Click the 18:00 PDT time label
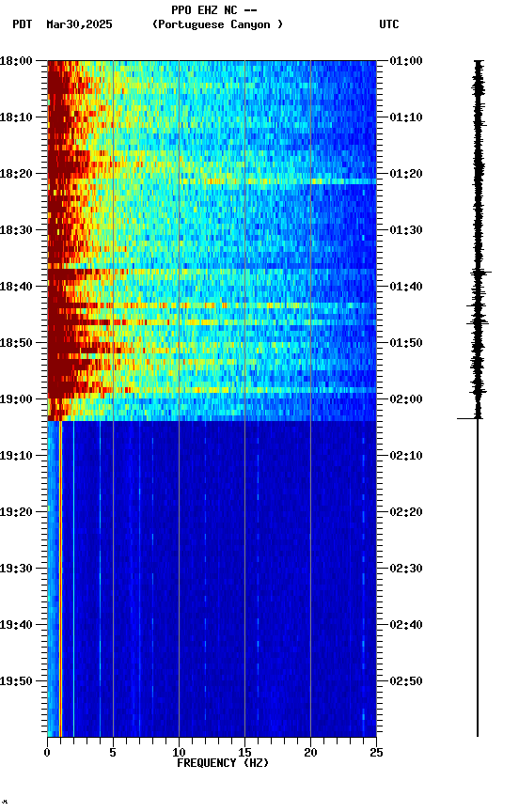Viewport: 519px width, 812px height. [16, 60]
